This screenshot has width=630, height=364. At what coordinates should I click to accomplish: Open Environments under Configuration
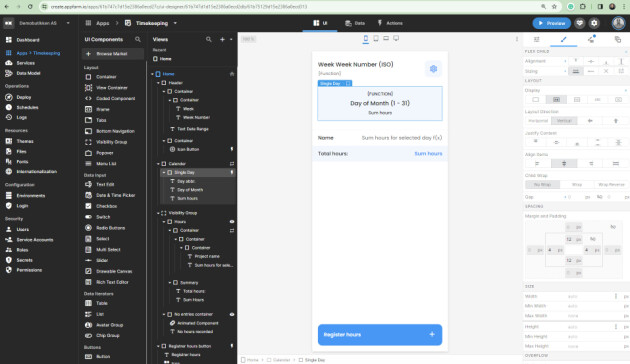pos(31,196)
